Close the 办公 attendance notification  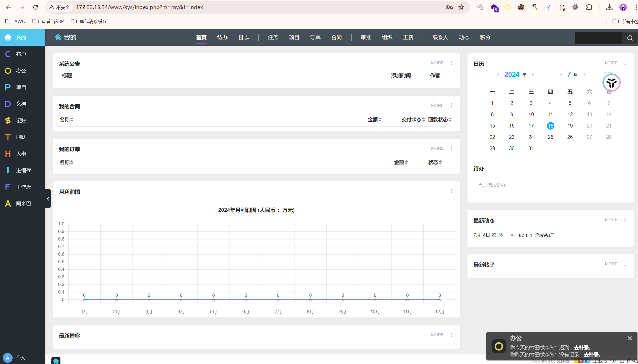pyautogui.click(x=630, y=338)
